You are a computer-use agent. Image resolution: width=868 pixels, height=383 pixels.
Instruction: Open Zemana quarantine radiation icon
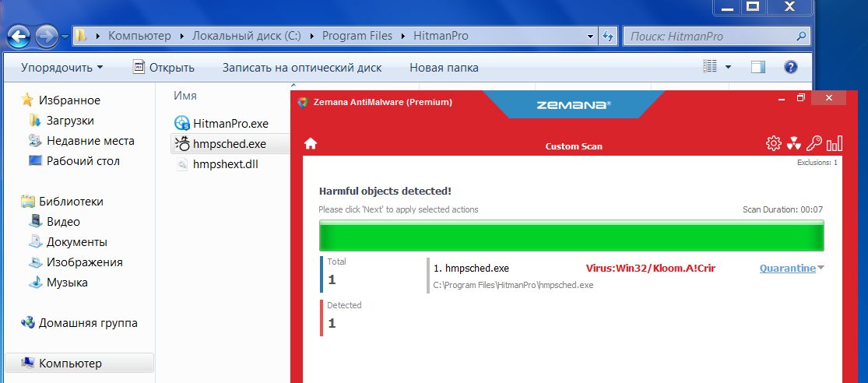[x=793, y=144]
